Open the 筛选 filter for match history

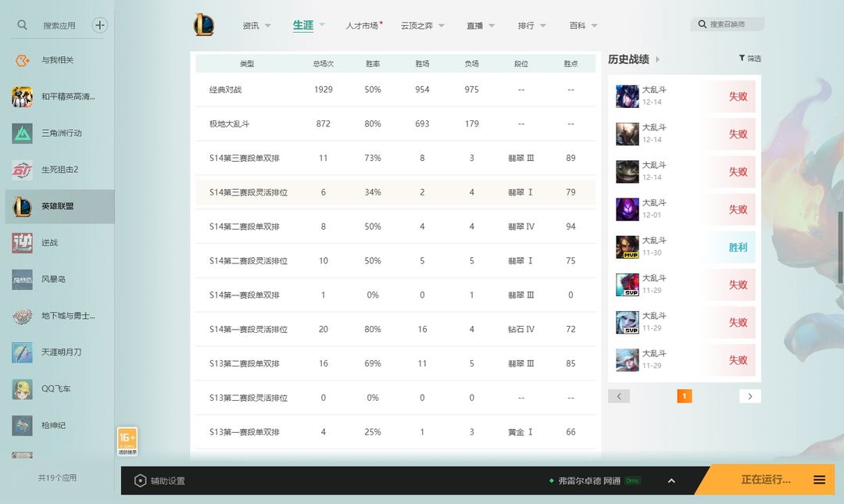[x=749, y=59]
